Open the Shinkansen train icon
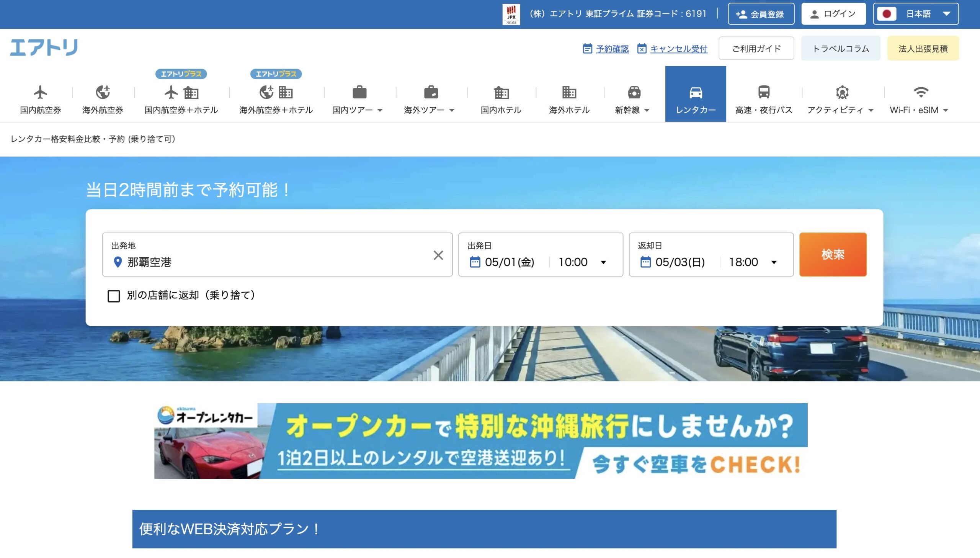Image resolution: width=980 pixels, height=558 pixels. [x=634, y=92]
